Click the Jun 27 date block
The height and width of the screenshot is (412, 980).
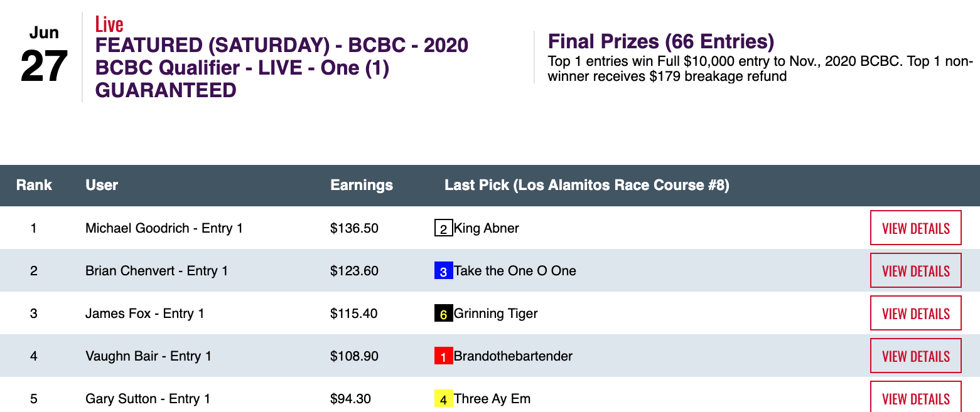point(44,55)
